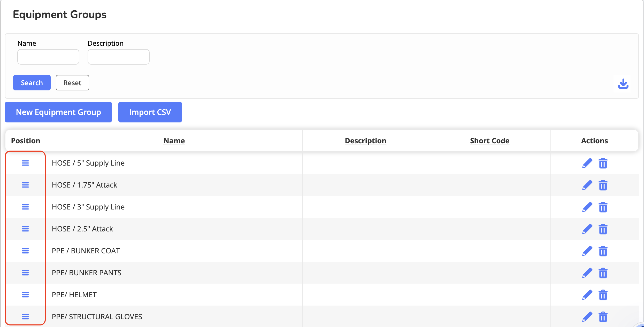The height and width of the screenshot is (327, 644).
Task: Delete the HOSE / 1.75" Attack group
Action: [603, 185]
